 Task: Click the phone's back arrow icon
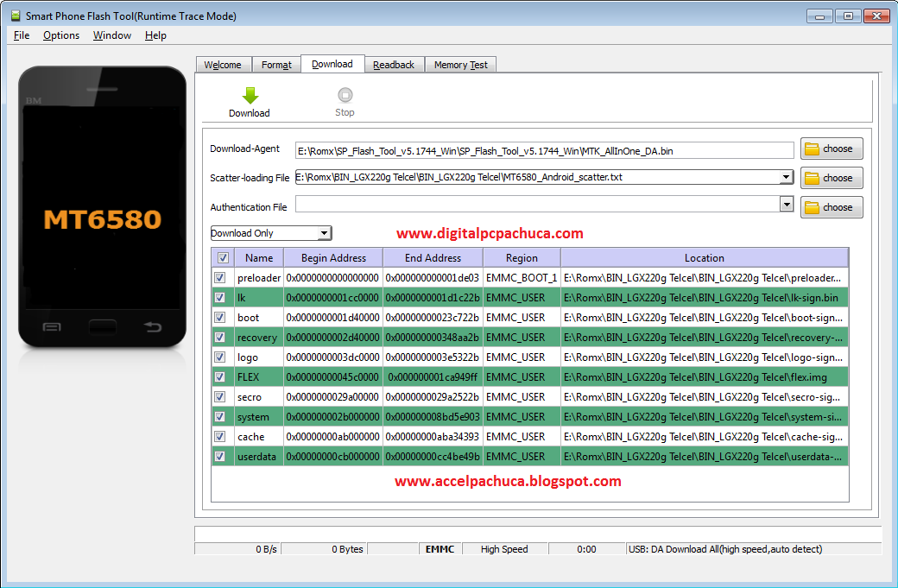[x=152, y=327]
